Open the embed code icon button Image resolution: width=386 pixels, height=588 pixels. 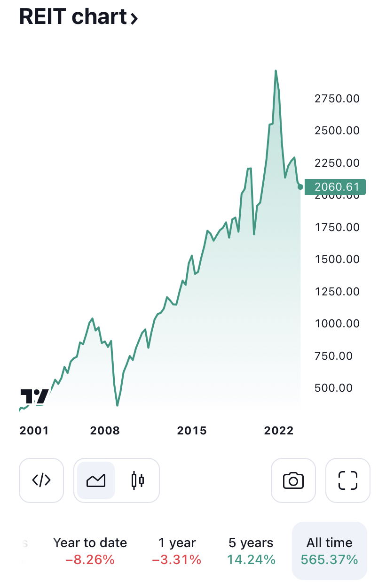[41, 480]
